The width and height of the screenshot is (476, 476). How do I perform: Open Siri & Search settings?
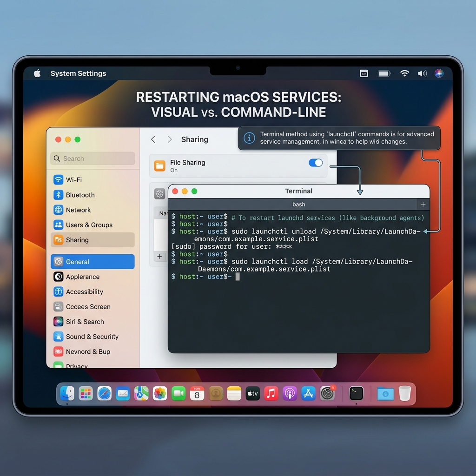93,322
